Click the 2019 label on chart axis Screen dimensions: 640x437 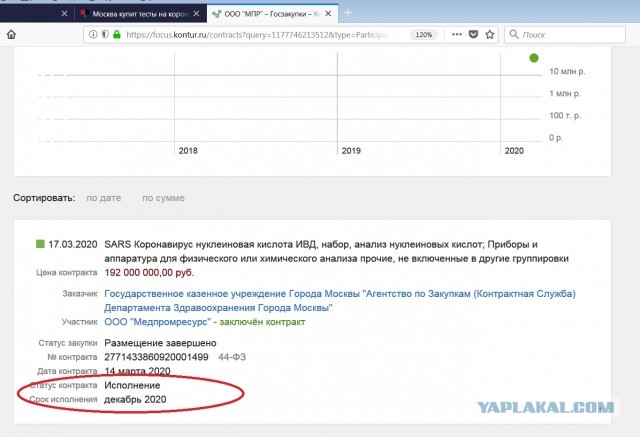[x=351, y=151]
